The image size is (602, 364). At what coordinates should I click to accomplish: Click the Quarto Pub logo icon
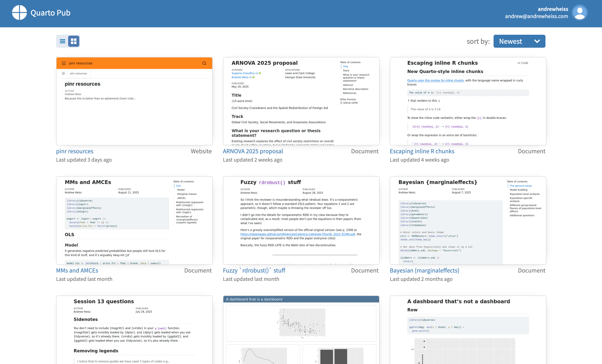(x=19, y=13)
